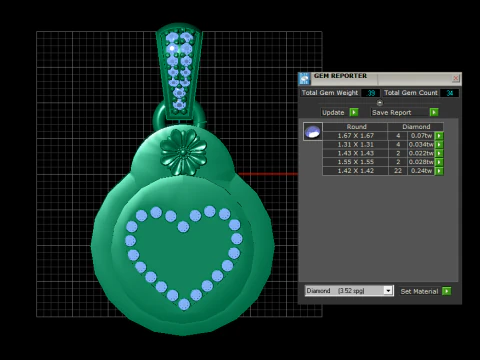The height and width of the screenshot is (360, 480).
Task: Click the 0.022tw weight cell
Action: tap(421, 153)
